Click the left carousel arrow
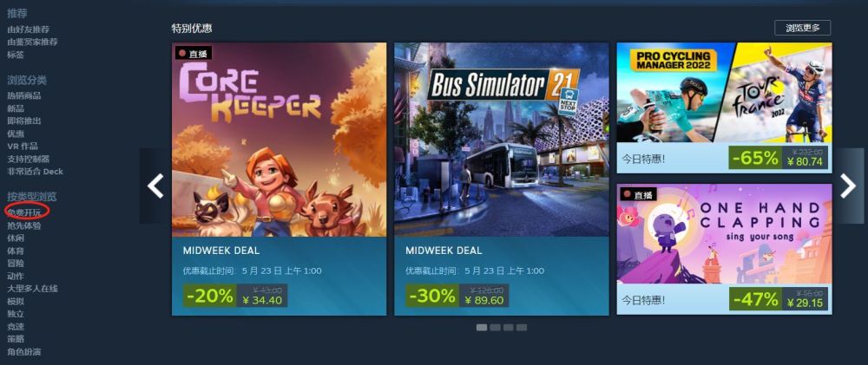The height and width of the screenshot is (365, 868). click(x=155, y=186)
